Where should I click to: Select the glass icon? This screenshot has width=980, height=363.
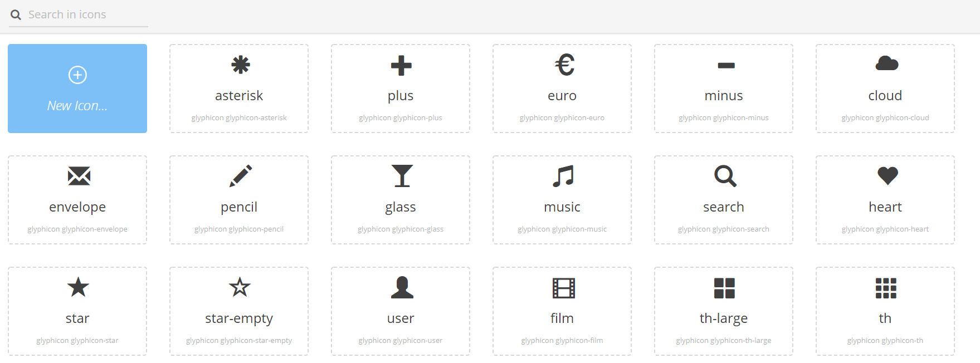point(402,176)
